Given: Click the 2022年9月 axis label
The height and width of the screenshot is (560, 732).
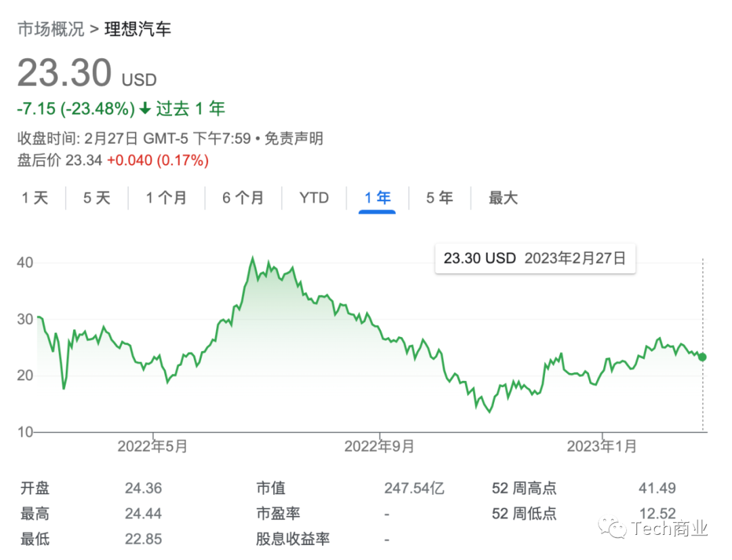Looking at the screenshot, I should 379,447.
